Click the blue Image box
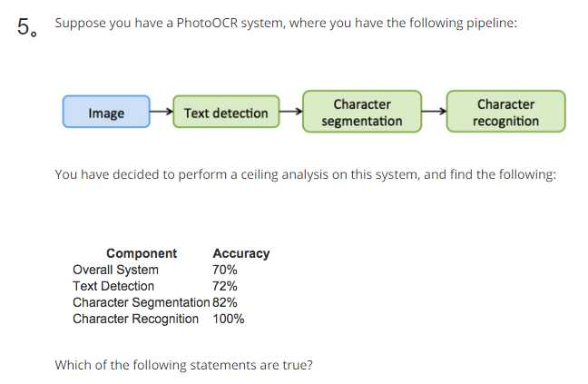588x384 pixels. pyautogui.click(x=106, y=112)
